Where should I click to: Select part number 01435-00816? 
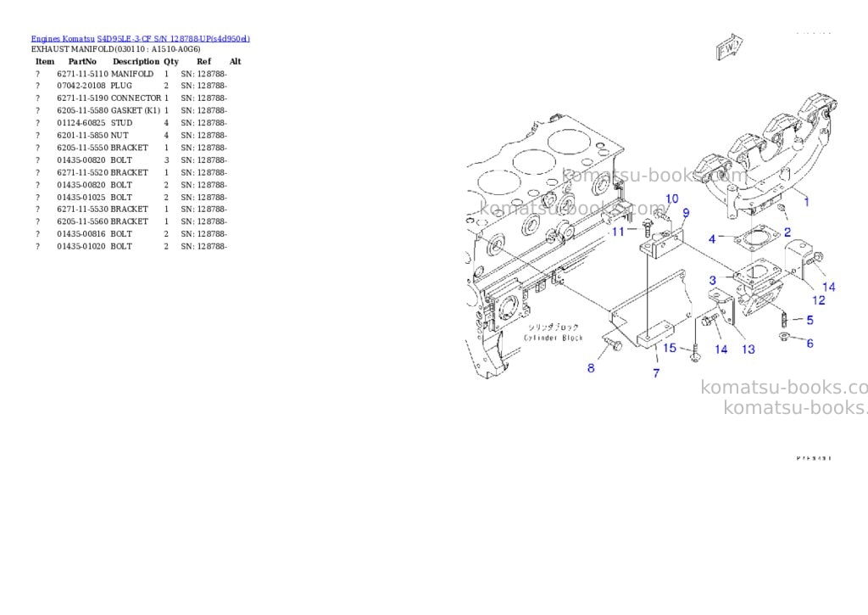click(x=81, y=234)
